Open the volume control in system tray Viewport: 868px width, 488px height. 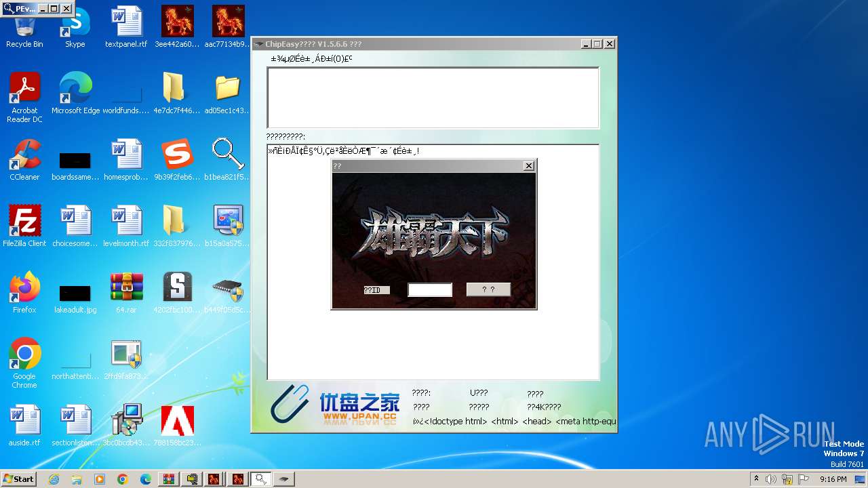click(771, 479)
